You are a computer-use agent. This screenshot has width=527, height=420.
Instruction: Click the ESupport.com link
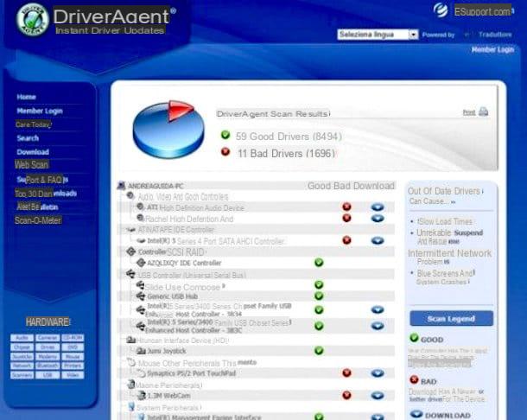pos(483,11)
